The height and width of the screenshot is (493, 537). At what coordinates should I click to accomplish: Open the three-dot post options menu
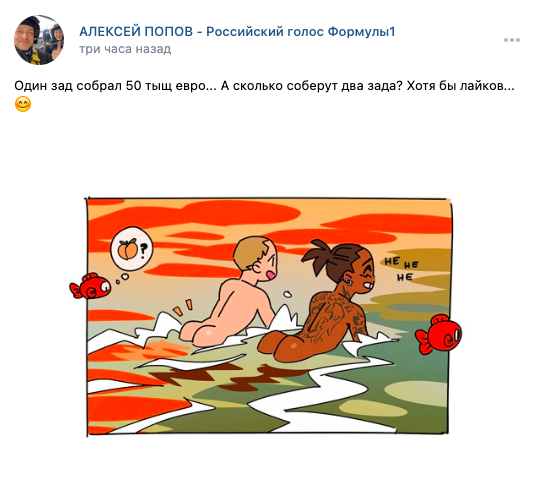512,40
